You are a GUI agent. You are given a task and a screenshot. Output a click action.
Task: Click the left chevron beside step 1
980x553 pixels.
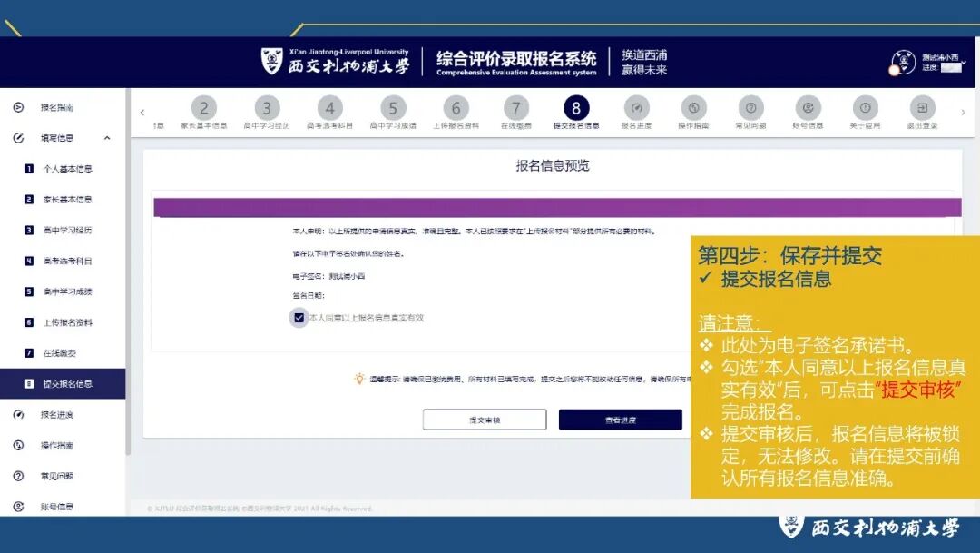coord(143,110)
